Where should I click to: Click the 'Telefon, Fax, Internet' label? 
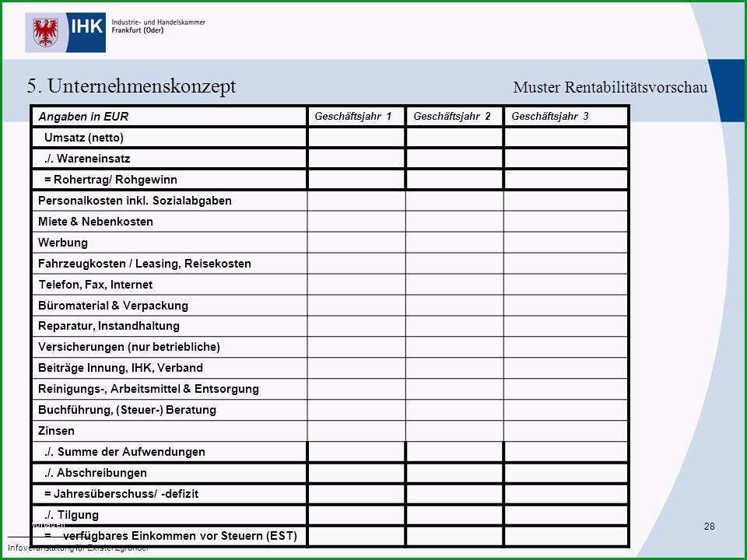coord(95,285)
